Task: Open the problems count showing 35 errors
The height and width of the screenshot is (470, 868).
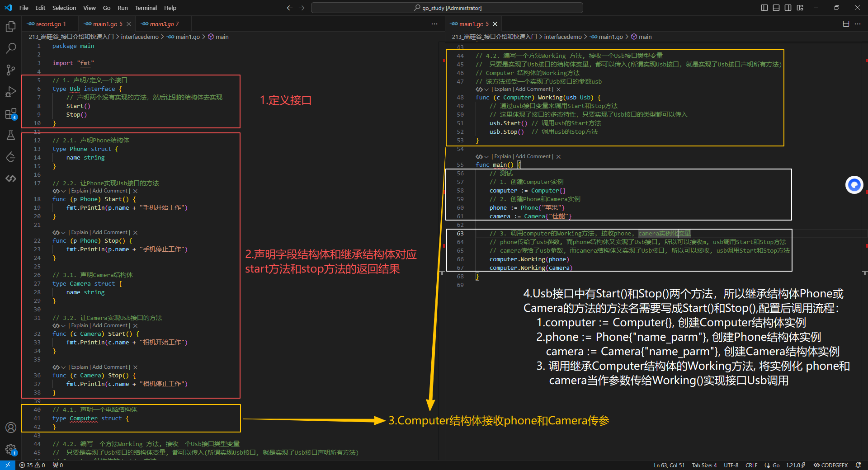Action: 32,465
